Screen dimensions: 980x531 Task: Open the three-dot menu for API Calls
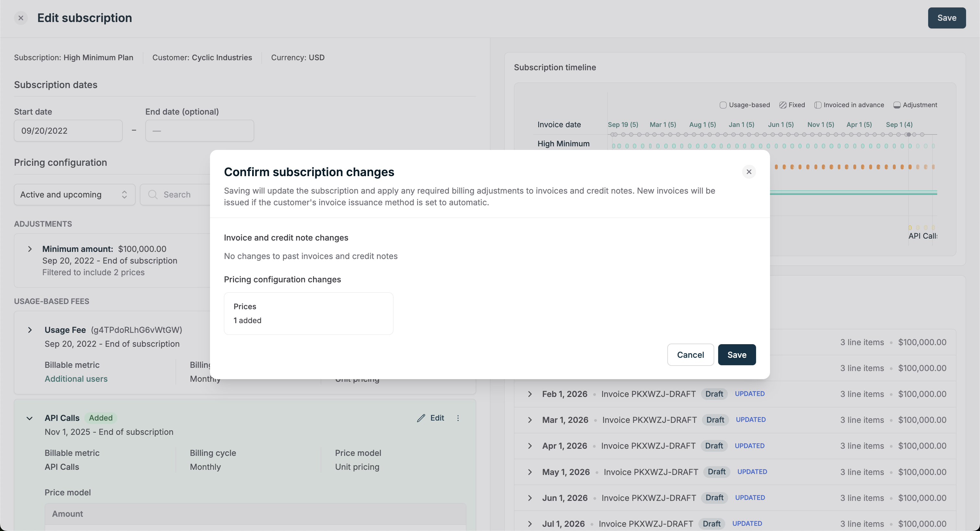[458, 418]
